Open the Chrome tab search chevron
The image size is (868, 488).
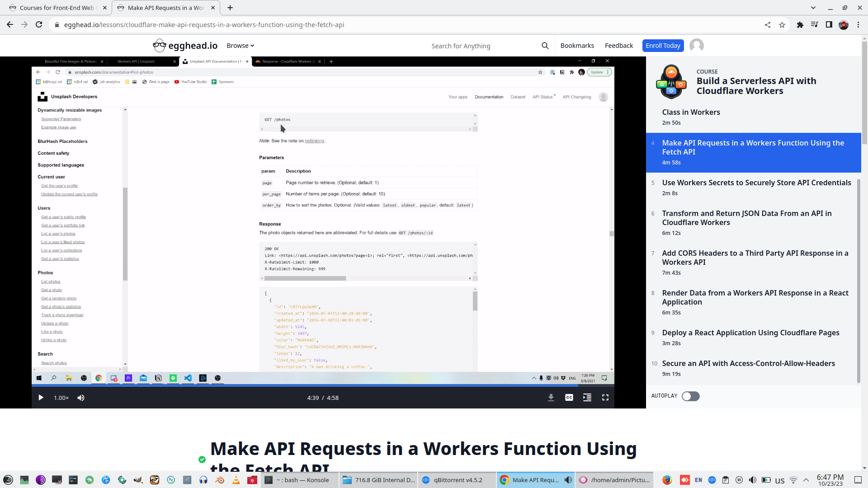(813, 8)
